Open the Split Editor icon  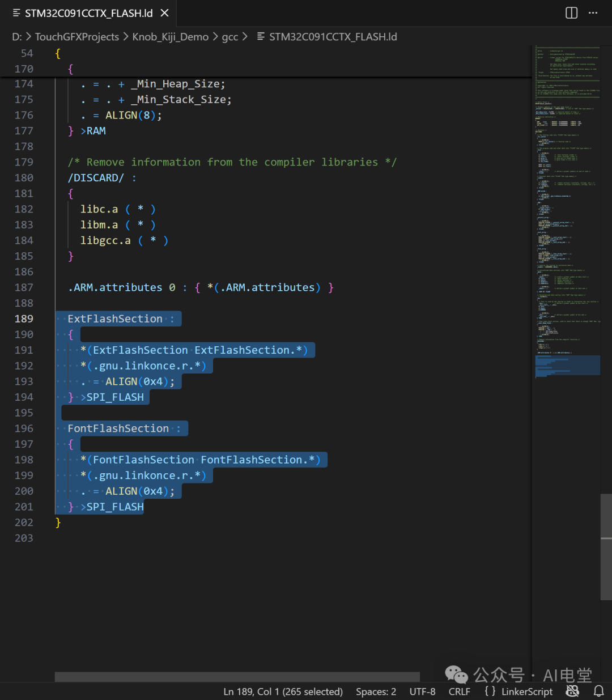coord(571,13)
